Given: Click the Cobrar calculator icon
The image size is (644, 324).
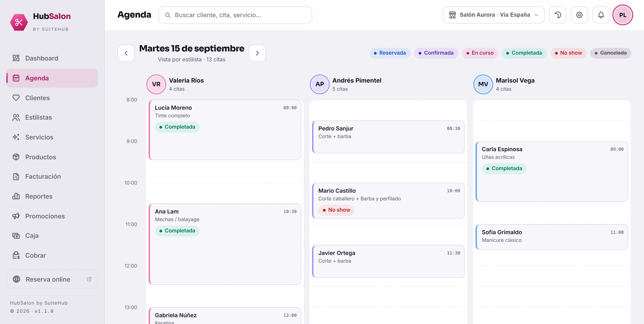Looking at the screenshot, I should click(16, 255).
